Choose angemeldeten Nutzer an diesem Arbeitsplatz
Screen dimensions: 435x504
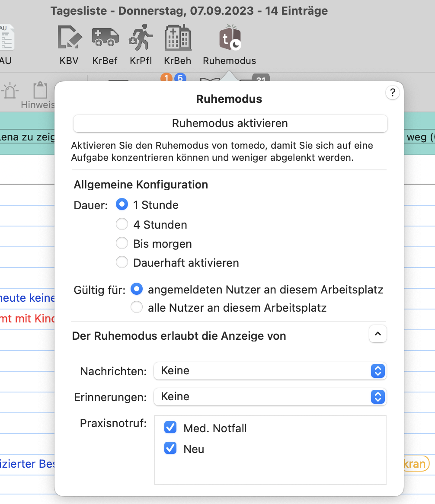pos(137,289)
